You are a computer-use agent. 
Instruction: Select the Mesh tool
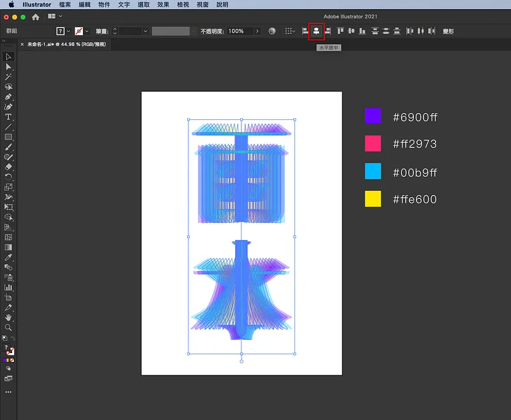tap(8, 237)
